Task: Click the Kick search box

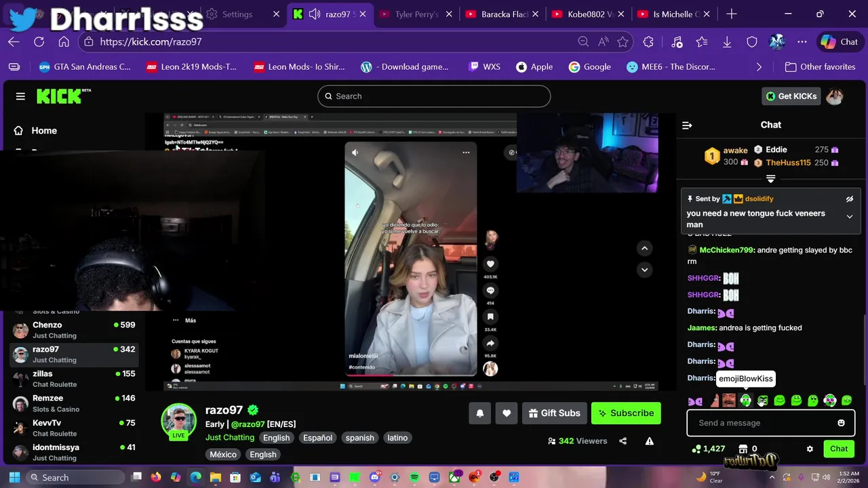Action: (434, 96)
